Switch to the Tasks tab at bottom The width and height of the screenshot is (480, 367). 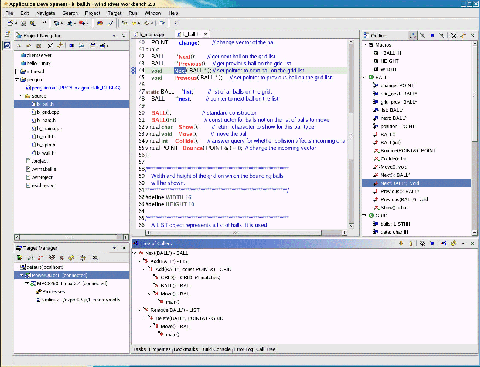pyautogui.click(x=139, y=349)
